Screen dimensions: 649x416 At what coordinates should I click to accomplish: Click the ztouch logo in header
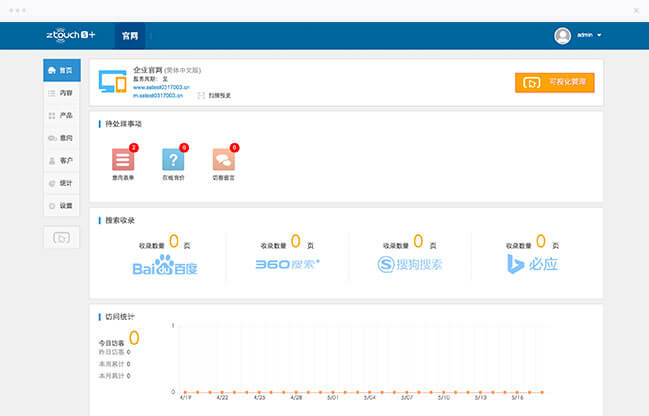(70, 35)
